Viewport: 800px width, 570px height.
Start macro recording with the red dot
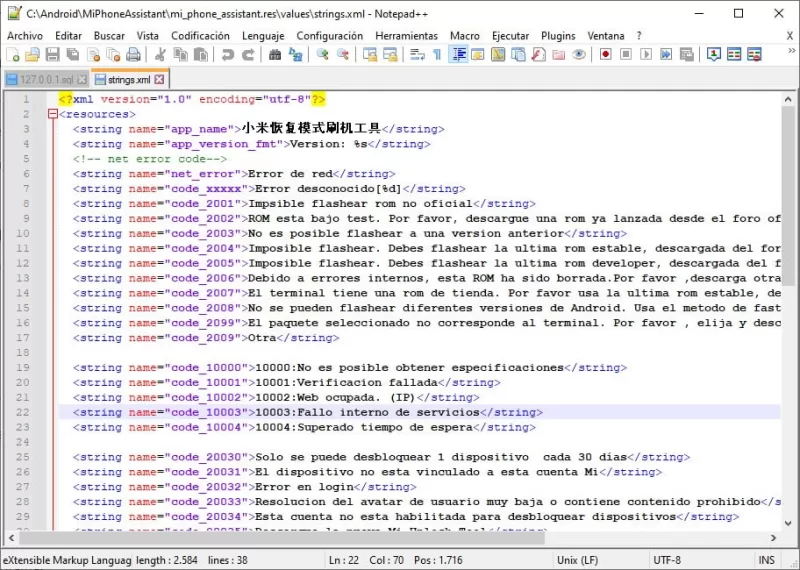[606, 54]
